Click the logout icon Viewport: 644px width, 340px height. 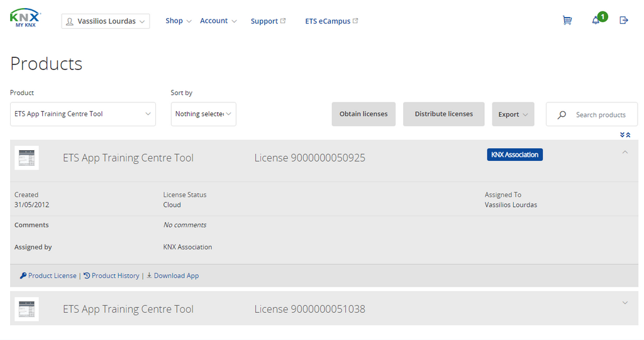pyautogui.click(x=624, y=20)
